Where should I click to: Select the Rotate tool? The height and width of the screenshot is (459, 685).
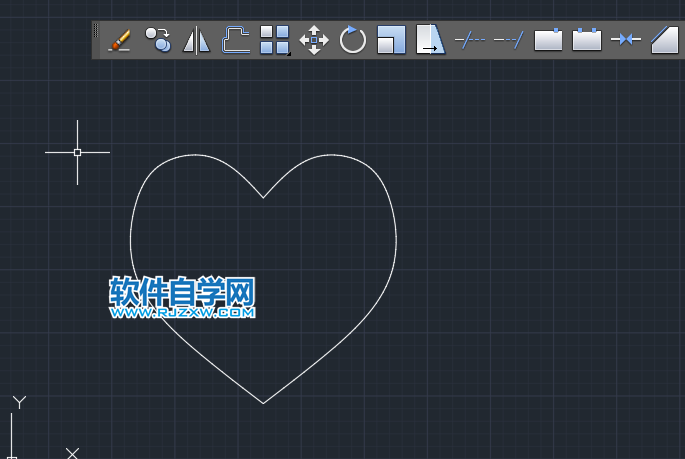[x=353, y=40]
